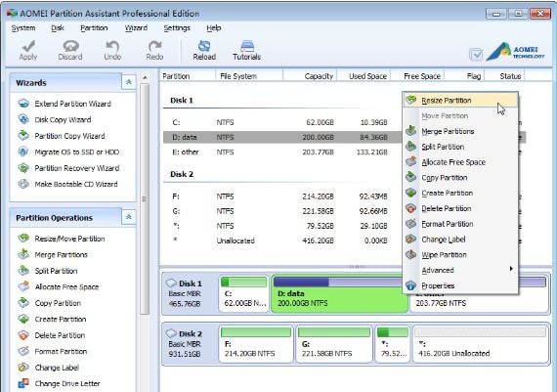Viewport: 557px width, 392px height.
Task: Click the Reload toolbar icon
Action: [204, 50]
